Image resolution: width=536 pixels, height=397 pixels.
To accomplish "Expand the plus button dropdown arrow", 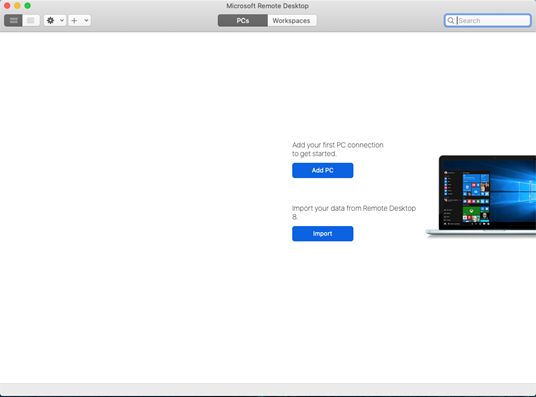I will pyautogui.click(x=86, y=21).
